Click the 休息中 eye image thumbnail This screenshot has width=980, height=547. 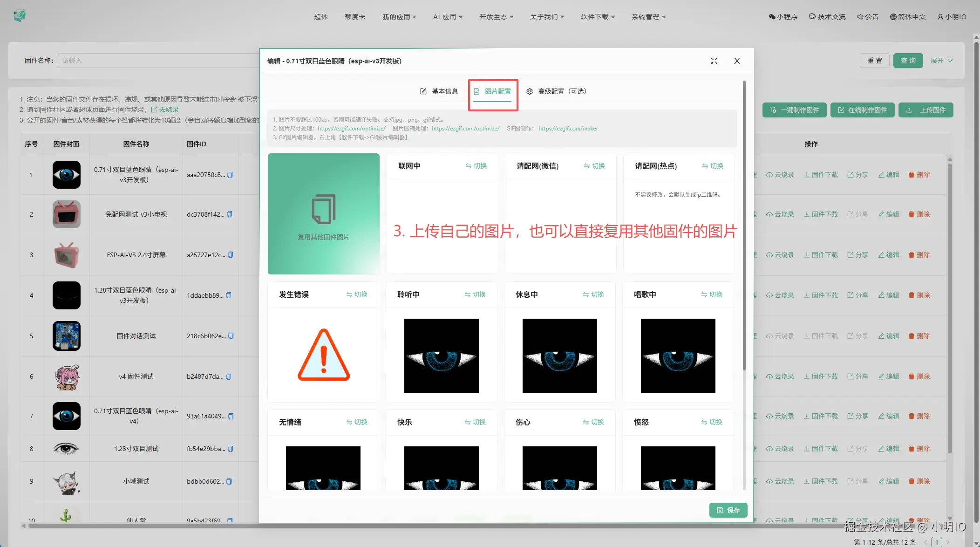[x=559, y=356]
